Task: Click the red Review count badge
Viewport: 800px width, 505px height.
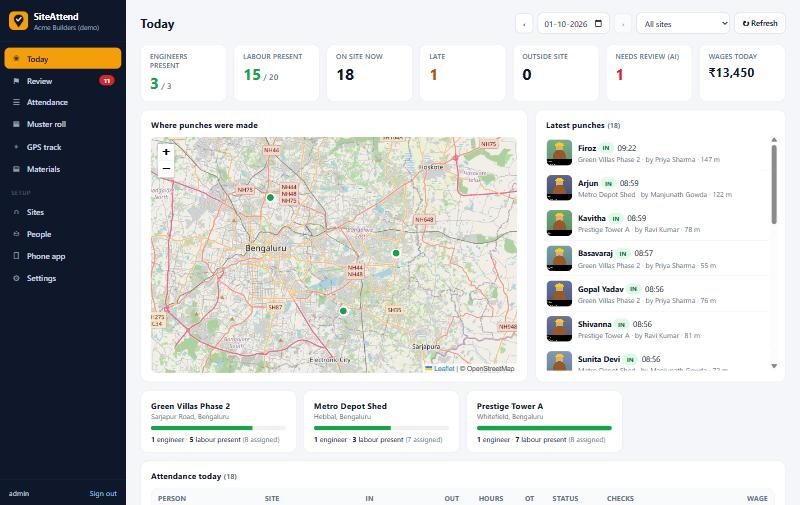Action: click(107, 81)
